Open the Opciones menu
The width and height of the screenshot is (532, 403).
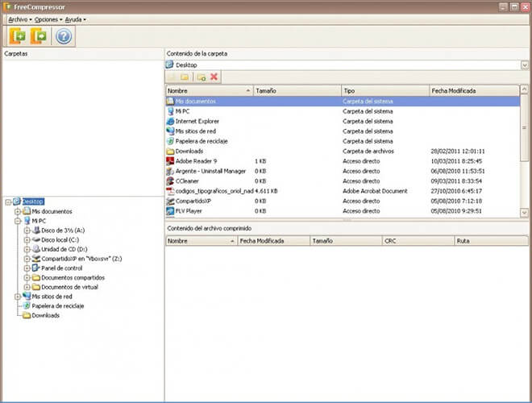point(48,19)
